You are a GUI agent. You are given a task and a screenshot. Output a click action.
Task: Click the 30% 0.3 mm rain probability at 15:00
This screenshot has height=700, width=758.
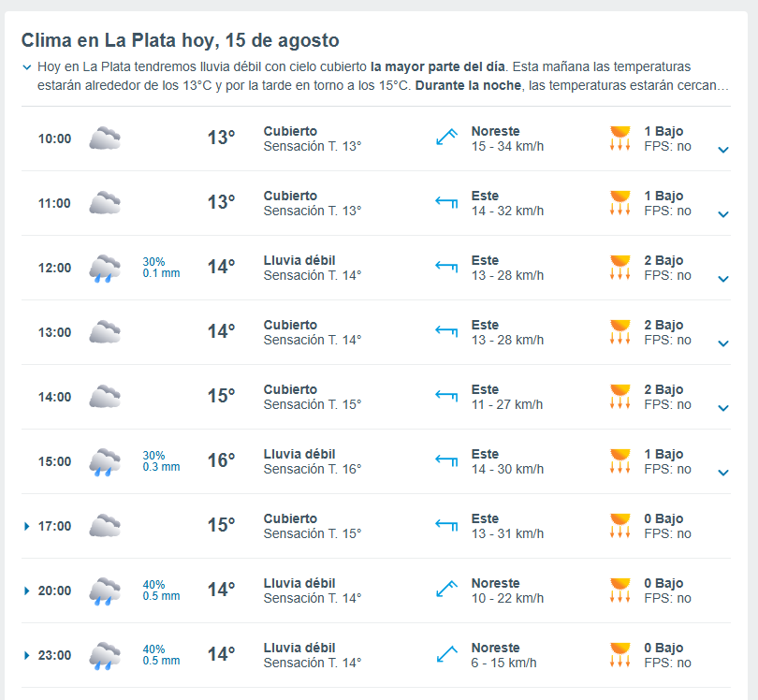161,461
